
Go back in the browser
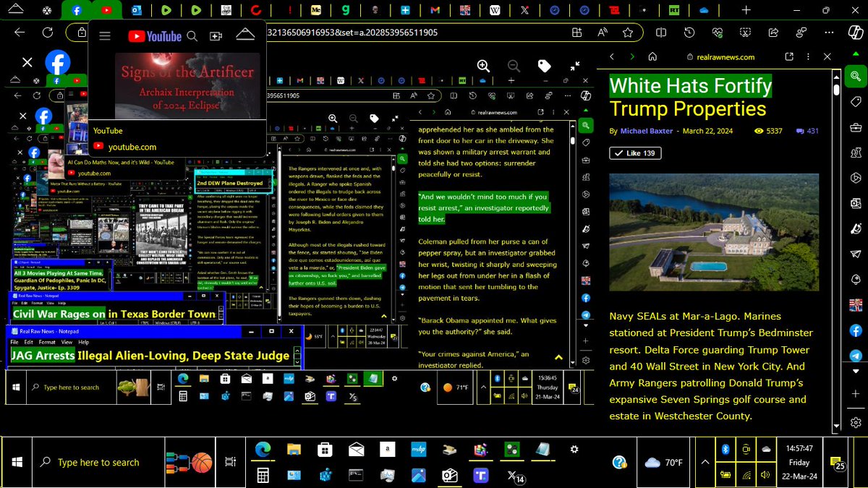click(x=20, y=33)
